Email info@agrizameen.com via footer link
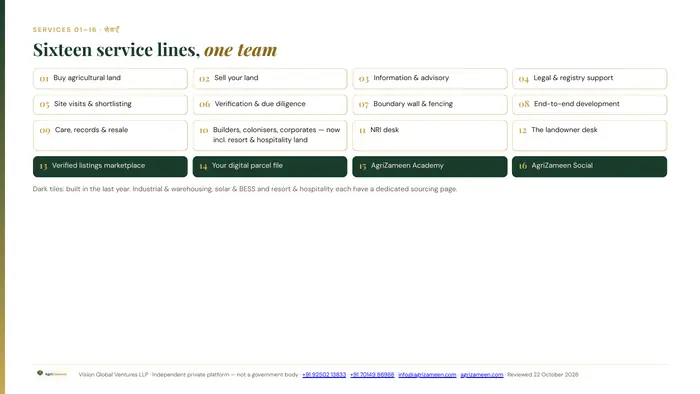 [427, 375]
